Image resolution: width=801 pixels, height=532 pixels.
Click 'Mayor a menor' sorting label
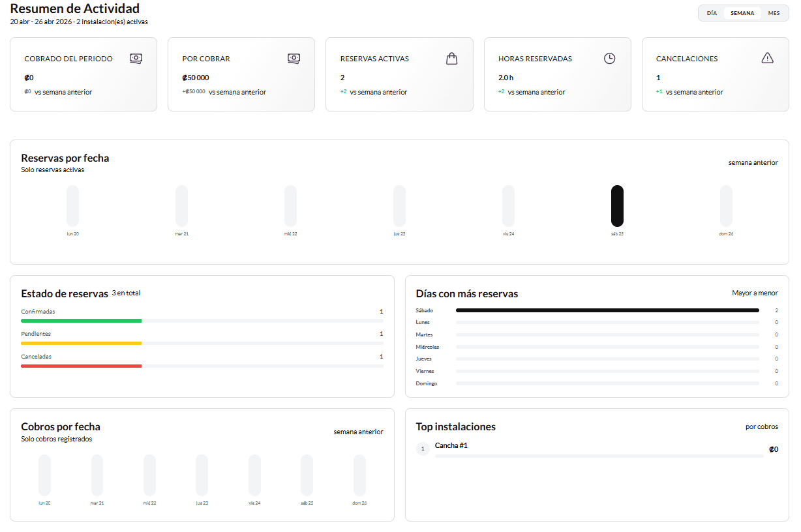(755, 293)
